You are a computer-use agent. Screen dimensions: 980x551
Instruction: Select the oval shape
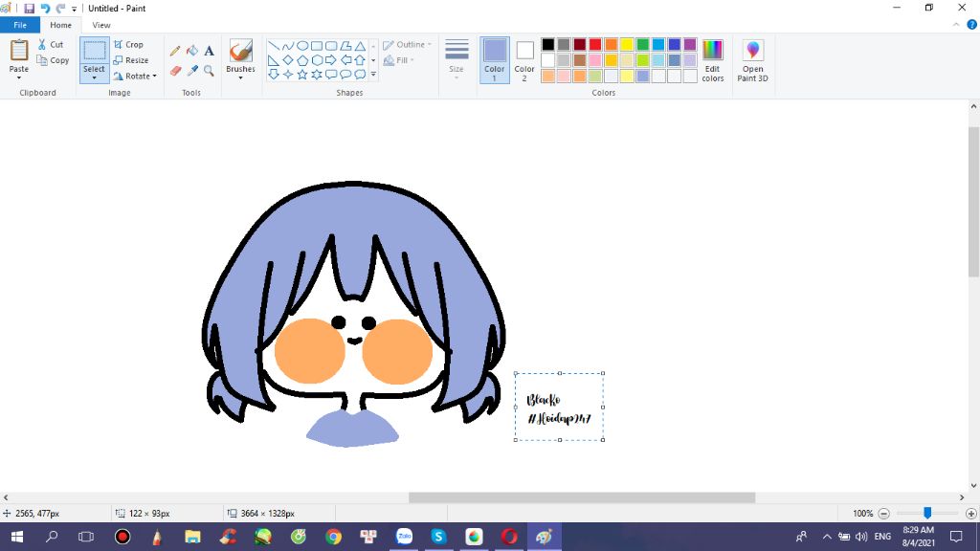(x=301, y=44)
